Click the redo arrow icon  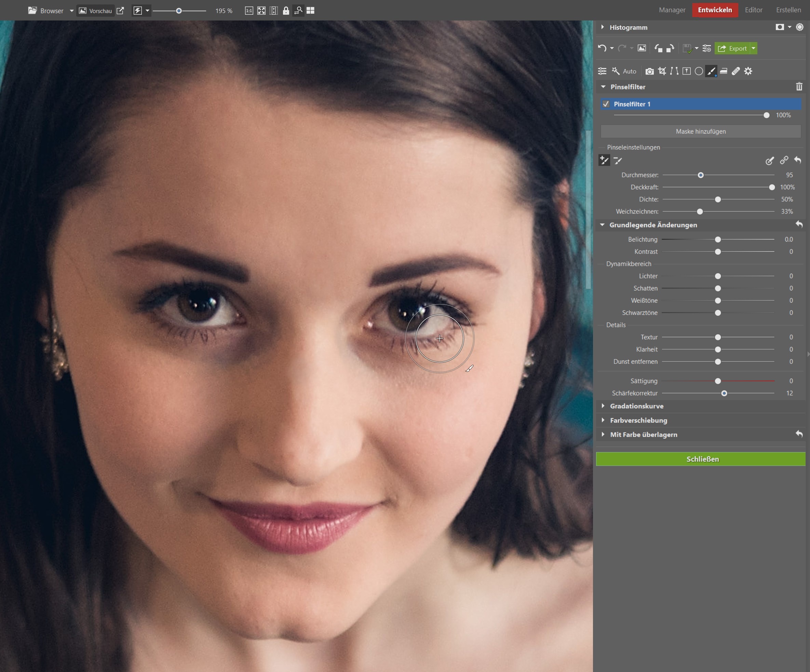(x=621, y=48)
